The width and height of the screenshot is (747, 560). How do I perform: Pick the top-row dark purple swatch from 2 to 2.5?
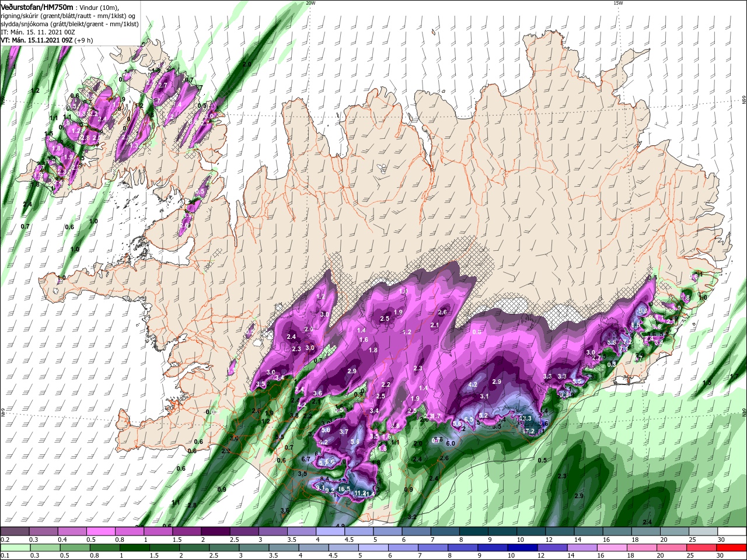pyautogui.click(x=215, y=531)
